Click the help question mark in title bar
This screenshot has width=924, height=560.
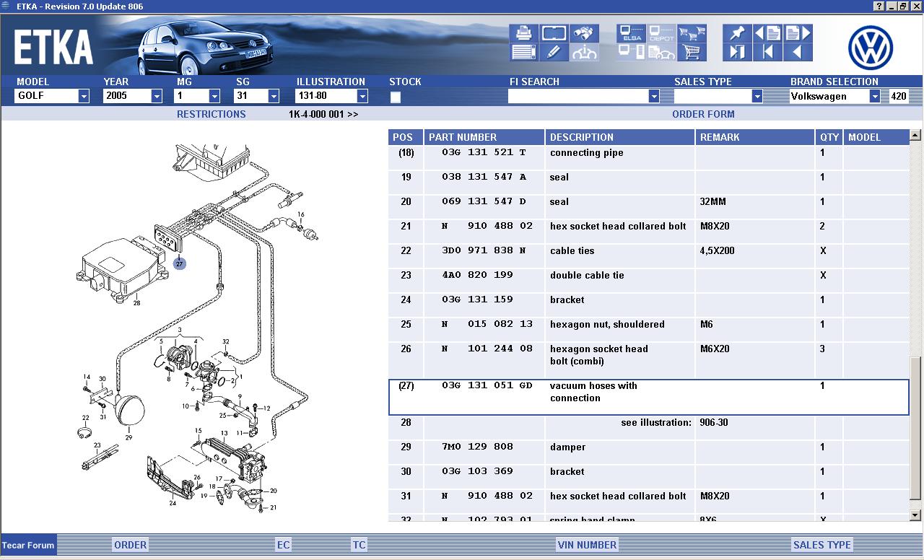[x=879, y=6]
